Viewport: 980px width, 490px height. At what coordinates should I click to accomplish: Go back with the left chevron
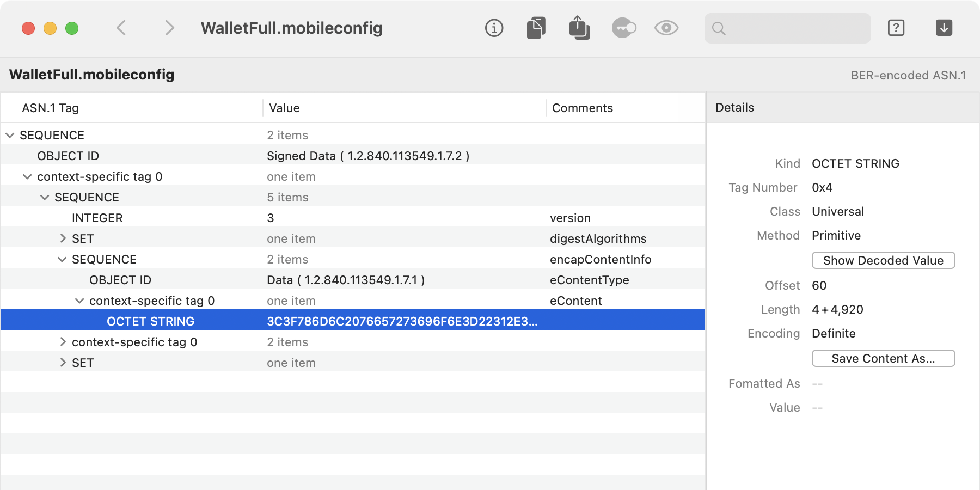pos(121,28)
